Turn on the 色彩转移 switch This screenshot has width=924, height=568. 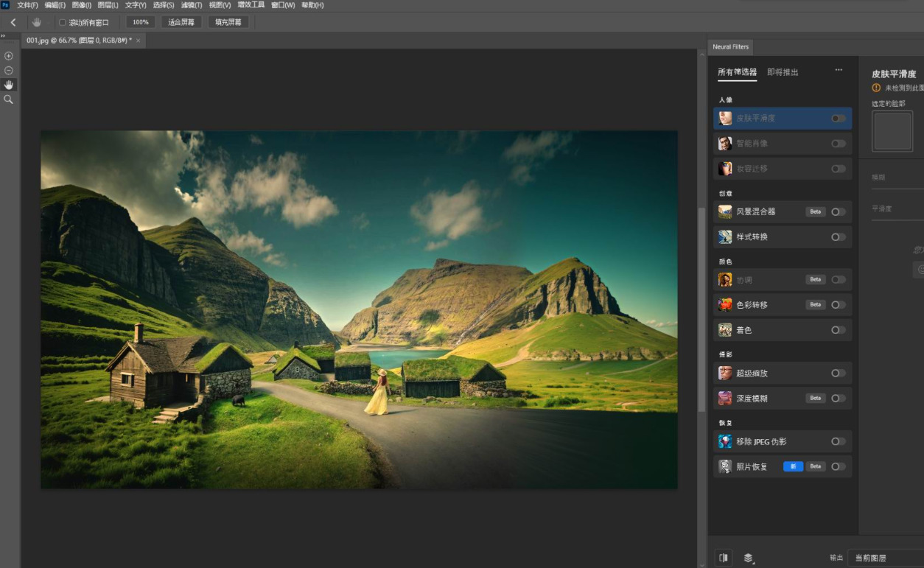[x=839, y=304]
